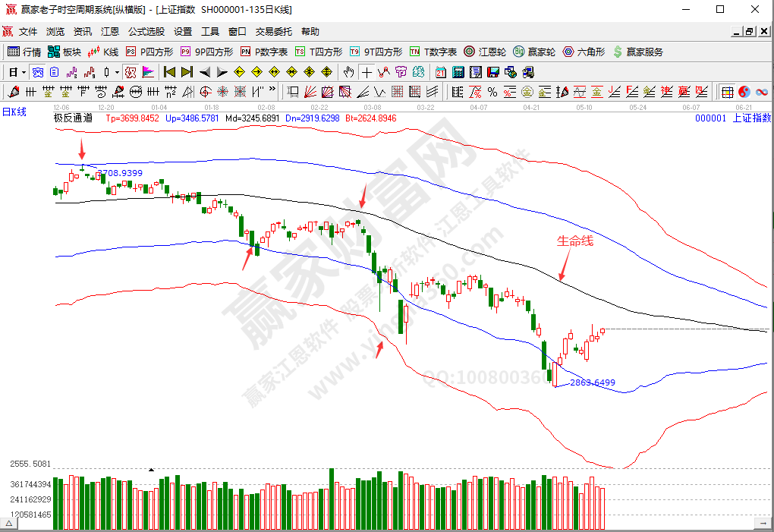The image size is (774, 532).
Task: Click the calculator icon in the toolbar
Action: (x=458, y=72)
